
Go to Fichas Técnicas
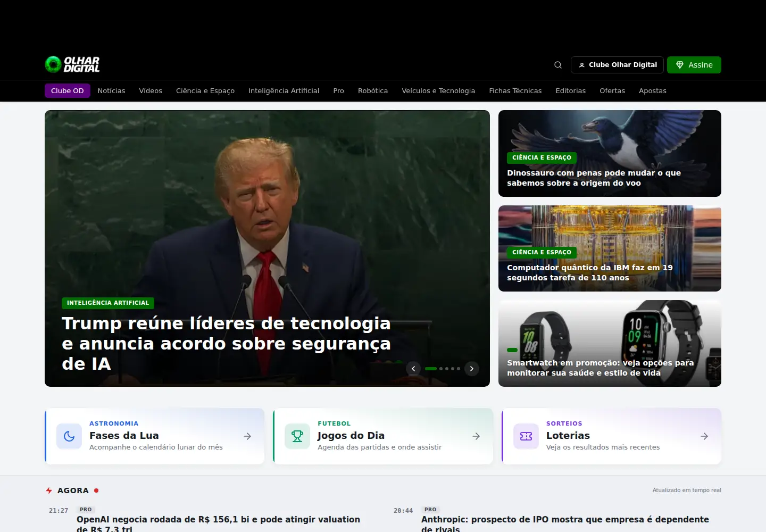tap(515, 91)
